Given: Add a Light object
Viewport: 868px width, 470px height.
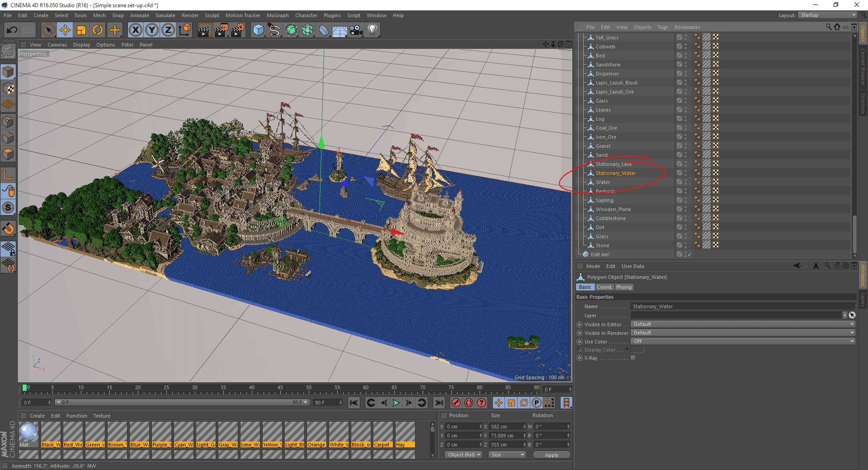Looking at the screenshot, I should pos(373,30).
